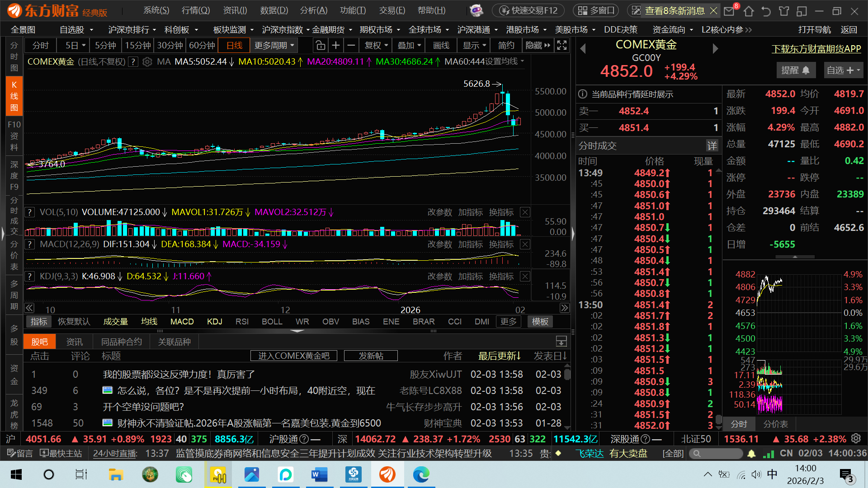
Task: Open the 显示 dropdown menu
Action: pyautogui.click(x=474, y=45)
